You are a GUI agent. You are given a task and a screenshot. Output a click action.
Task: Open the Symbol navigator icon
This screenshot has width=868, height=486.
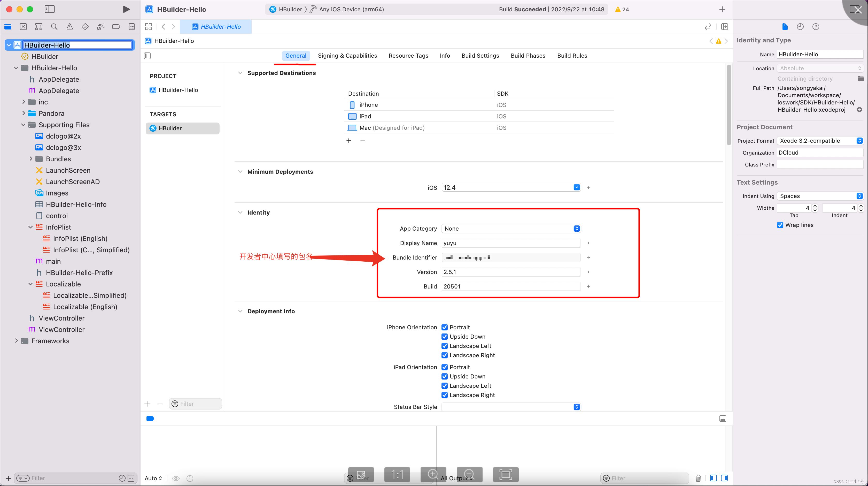point(39,27)
